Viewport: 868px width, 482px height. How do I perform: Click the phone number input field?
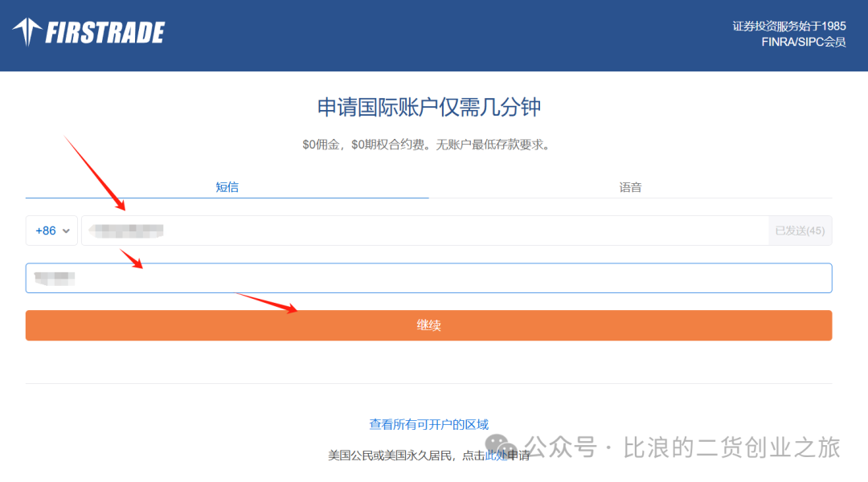(424, 231)
